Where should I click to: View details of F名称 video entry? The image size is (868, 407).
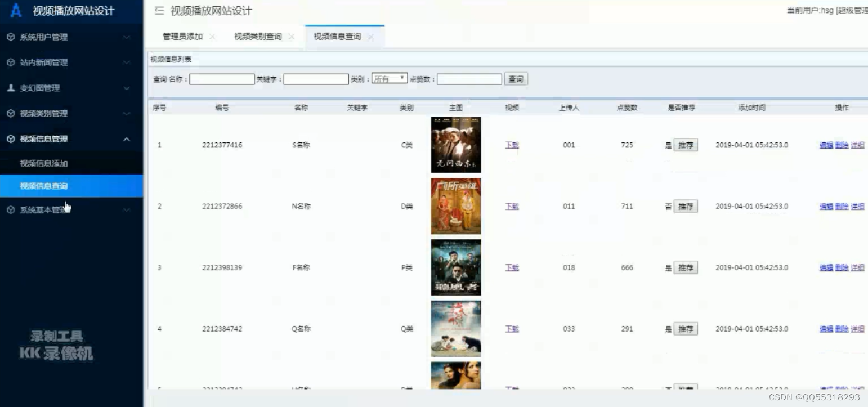(x=857, y=268)
